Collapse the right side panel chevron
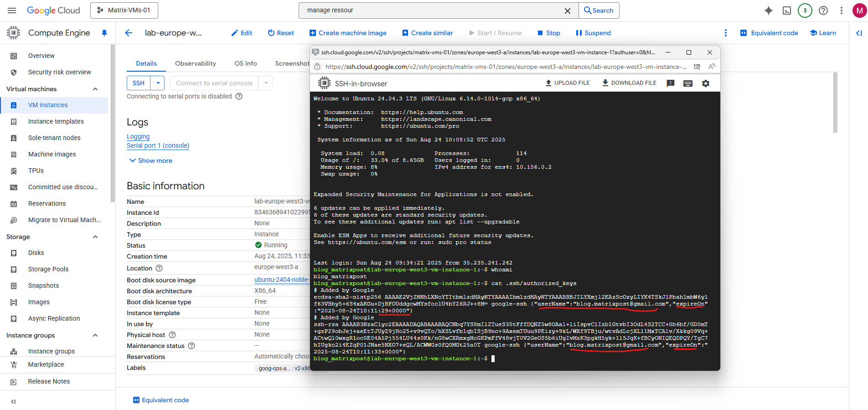This screenshot has height=410, width=868. [859, 33]
